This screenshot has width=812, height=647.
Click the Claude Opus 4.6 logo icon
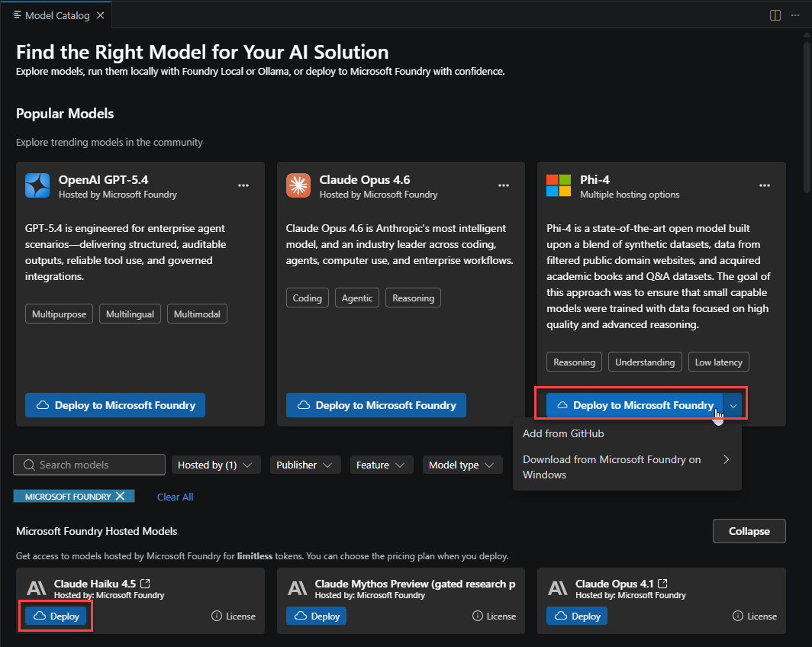[x=298, y=185]
